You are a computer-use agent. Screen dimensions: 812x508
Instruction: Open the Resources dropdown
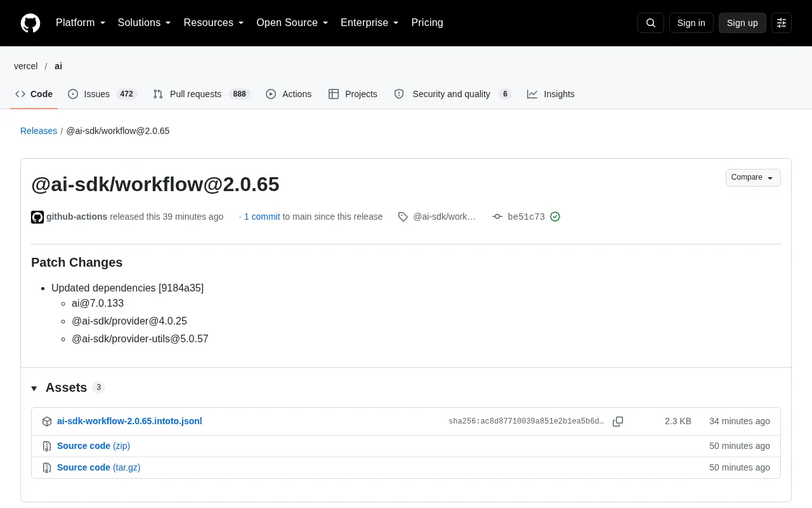pos(214,23)
